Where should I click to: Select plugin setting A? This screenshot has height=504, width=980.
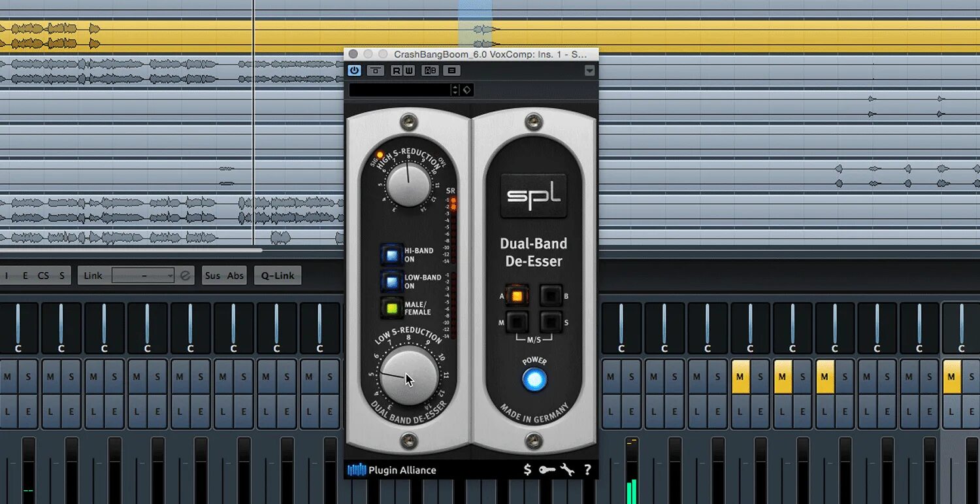click(x=517, y=296)
